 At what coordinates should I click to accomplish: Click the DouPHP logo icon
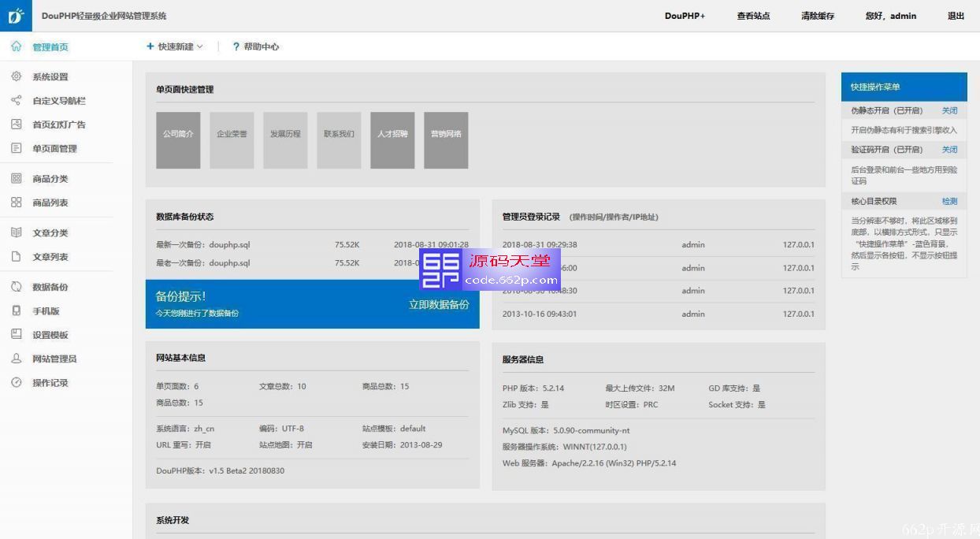coord(16,15)
